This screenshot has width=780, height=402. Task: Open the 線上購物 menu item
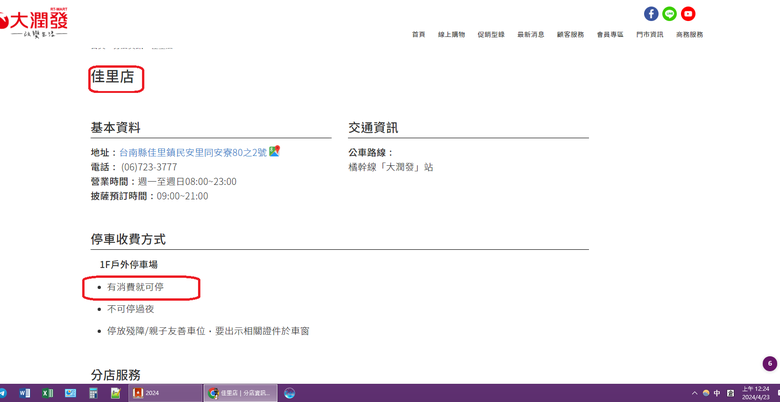click(452, 35)
